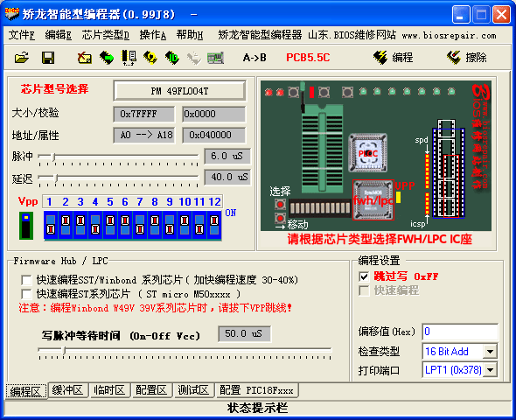Click the 编程 program toolbar button

[x=393, y=58]
